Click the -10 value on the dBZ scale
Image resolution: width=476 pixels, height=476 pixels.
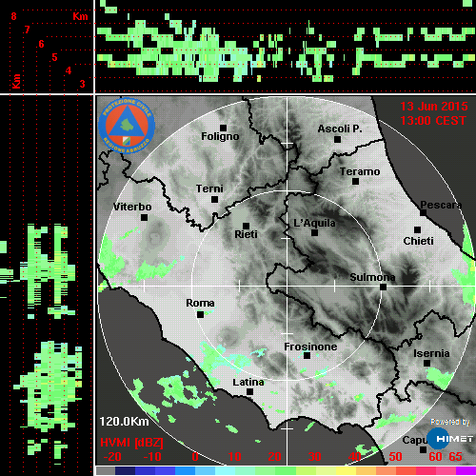click(152, 457)
